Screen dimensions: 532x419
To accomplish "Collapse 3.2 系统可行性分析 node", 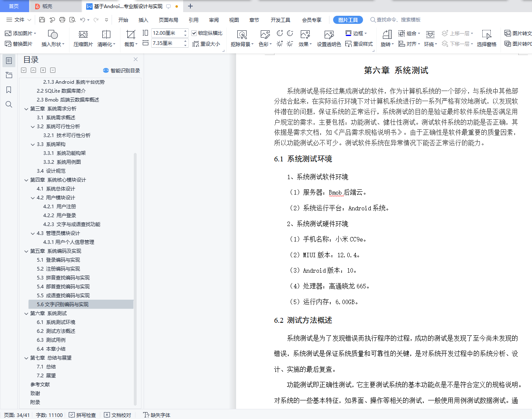I will coord(33,127).
